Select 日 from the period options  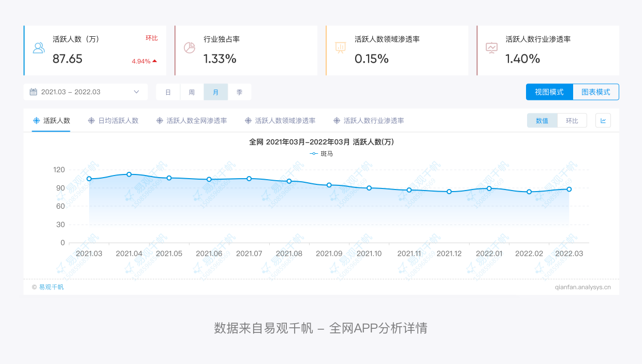[x=168, y=91]
